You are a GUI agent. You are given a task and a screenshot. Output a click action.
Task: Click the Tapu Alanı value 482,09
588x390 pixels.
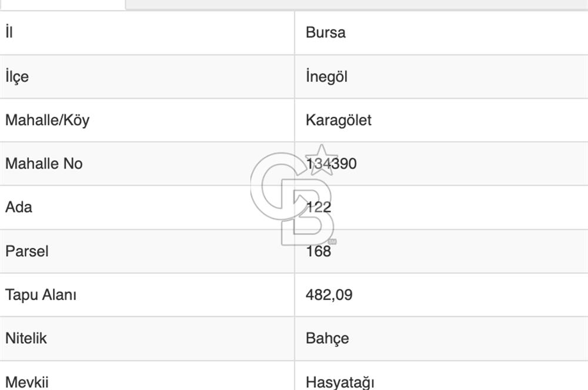point(329,295)
